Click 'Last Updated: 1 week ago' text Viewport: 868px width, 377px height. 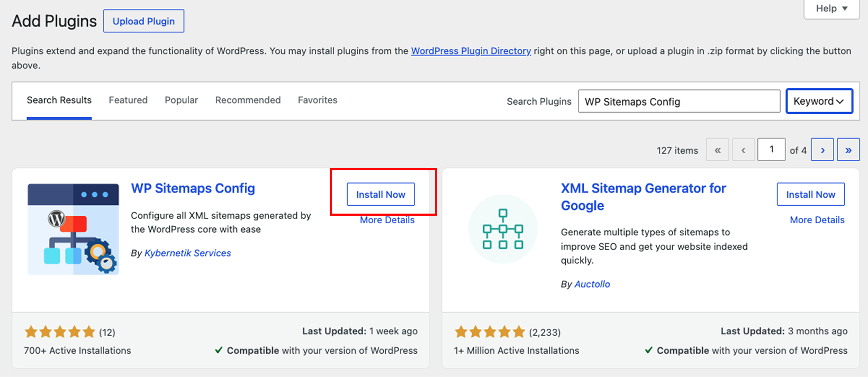click(x=360, y=331)
